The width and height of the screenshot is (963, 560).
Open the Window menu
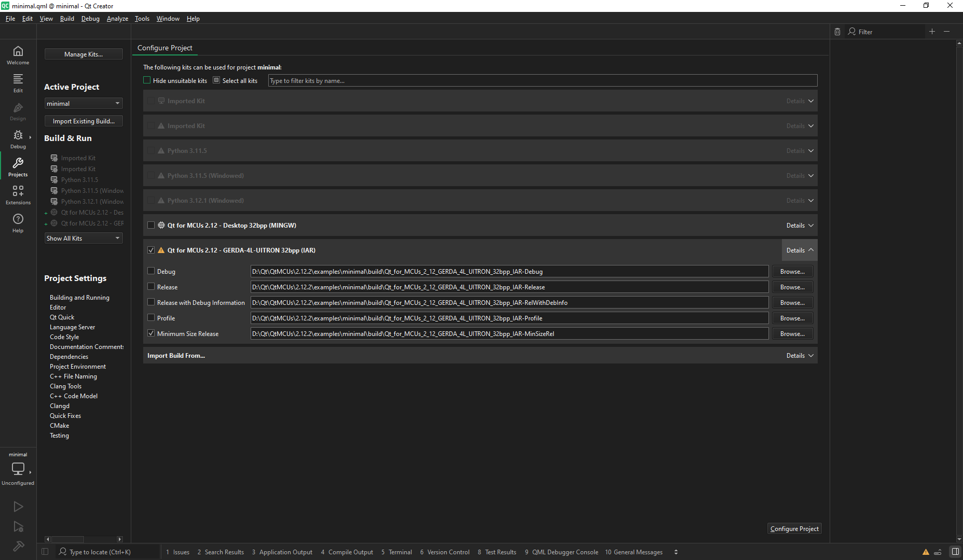(168, 19)
